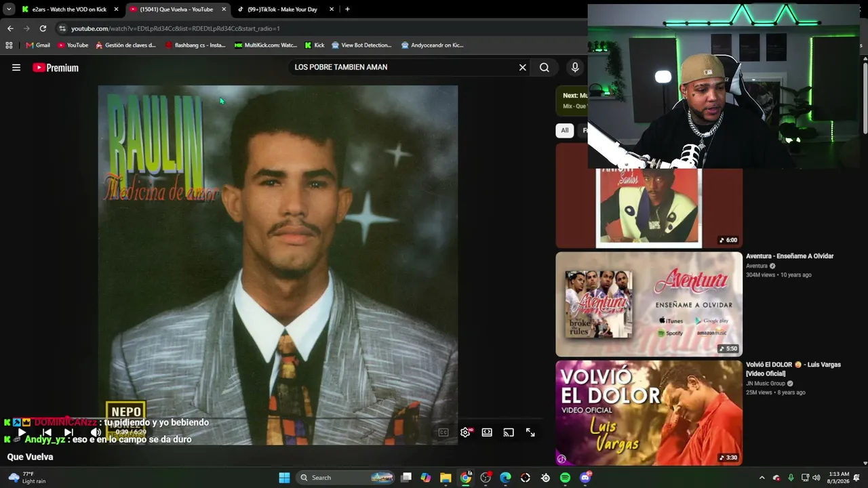Open the taskbar clock and calendar
868x488 pixels.
[x=839, y=478]
